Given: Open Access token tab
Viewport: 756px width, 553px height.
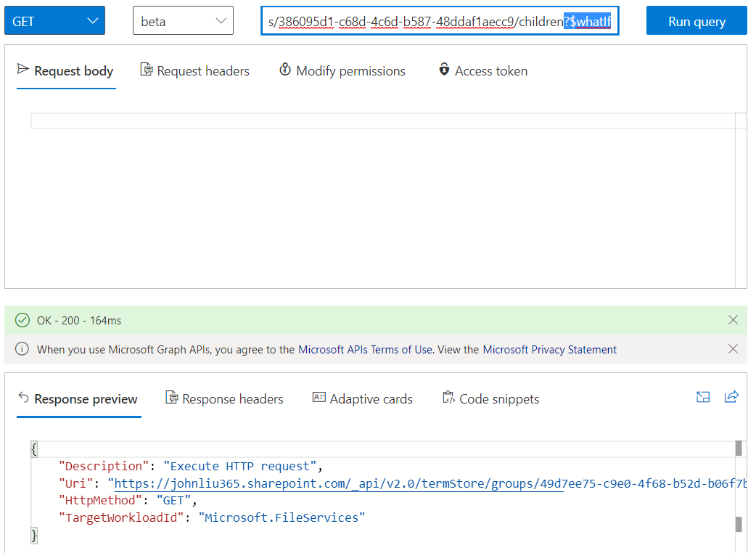Looking at the screenshot, I should [483, 71].
